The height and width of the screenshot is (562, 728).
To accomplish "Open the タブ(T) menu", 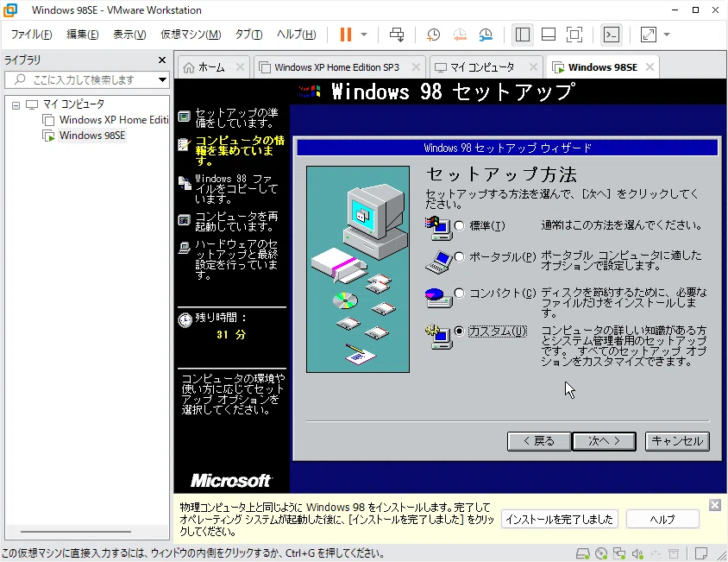I will coord(248,35).
